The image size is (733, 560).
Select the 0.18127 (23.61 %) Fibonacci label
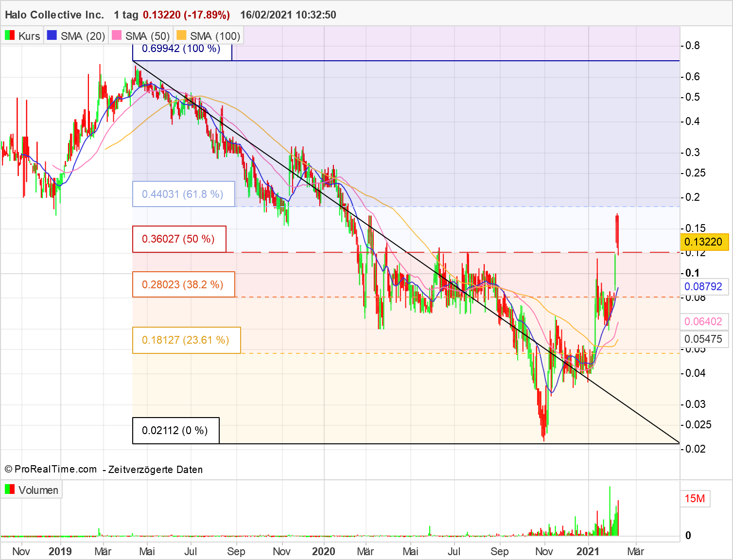(187, 340)
